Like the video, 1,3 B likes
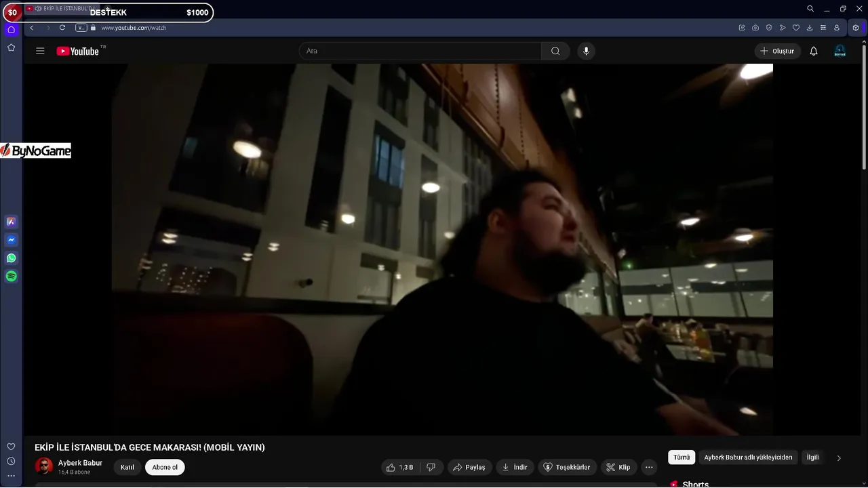 pyautogui.click(x=399, y=467)
